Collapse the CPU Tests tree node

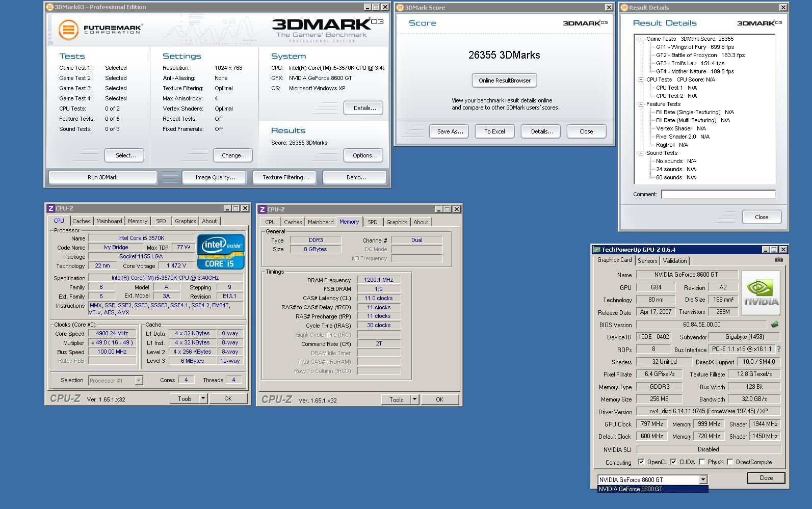tap(641, 79)
